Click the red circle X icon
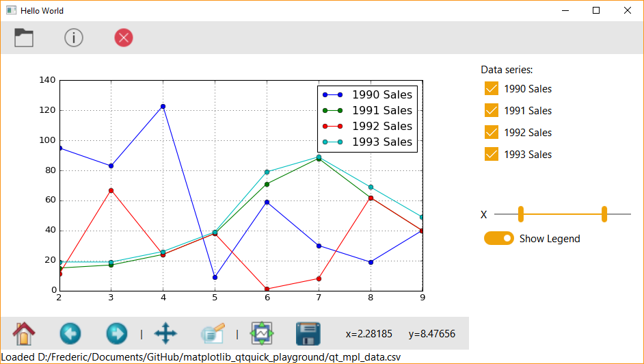 [123, 38]
